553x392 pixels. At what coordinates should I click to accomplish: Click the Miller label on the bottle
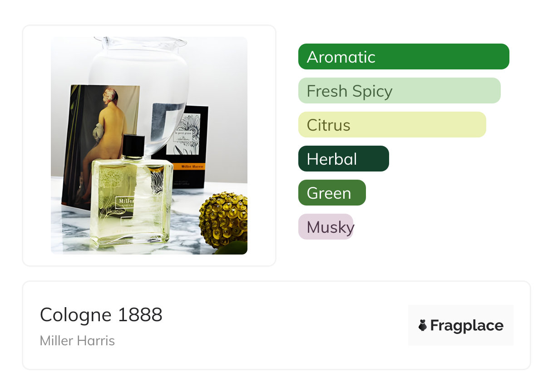[123, 201]
